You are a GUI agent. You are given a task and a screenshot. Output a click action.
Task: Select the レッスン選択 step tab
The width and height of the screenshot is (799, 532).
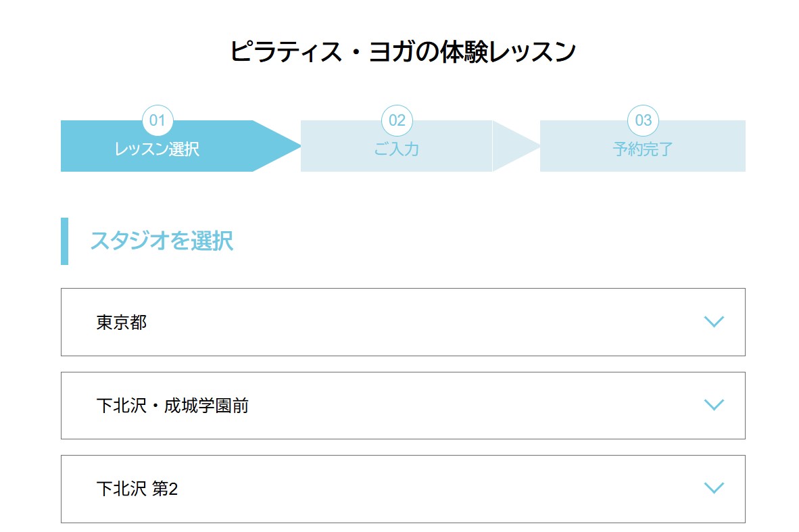click(x=157, y=149)
